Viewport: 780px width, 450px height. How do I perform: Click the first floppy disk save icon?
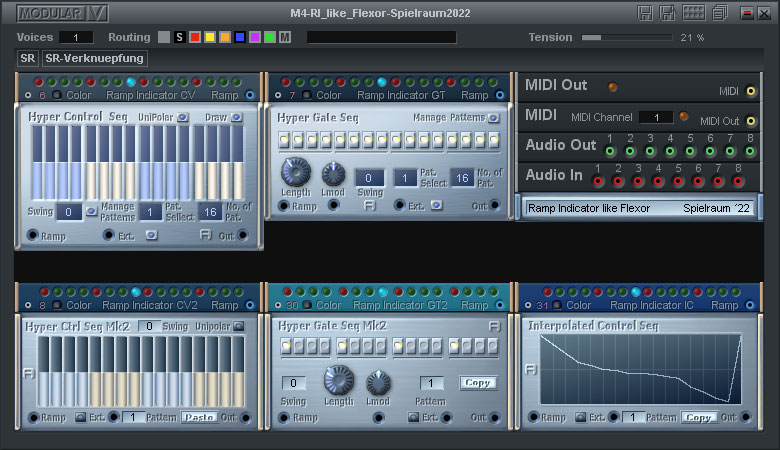644,13
